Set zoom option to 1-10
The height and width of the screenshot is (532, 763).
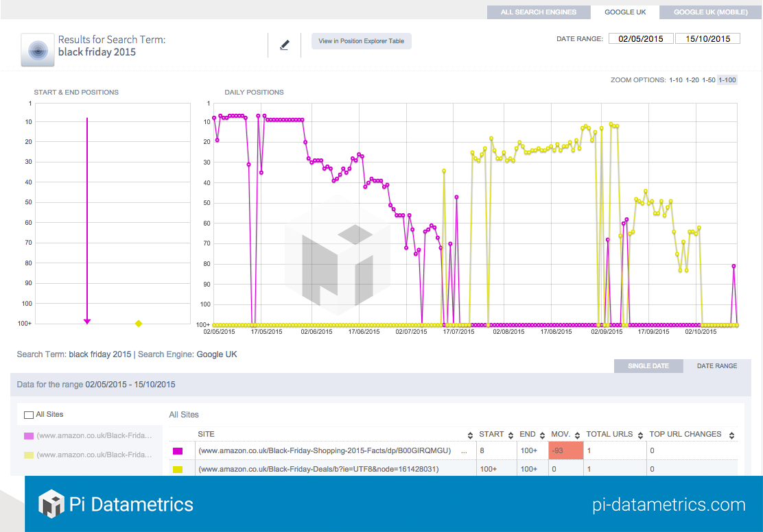675,80
